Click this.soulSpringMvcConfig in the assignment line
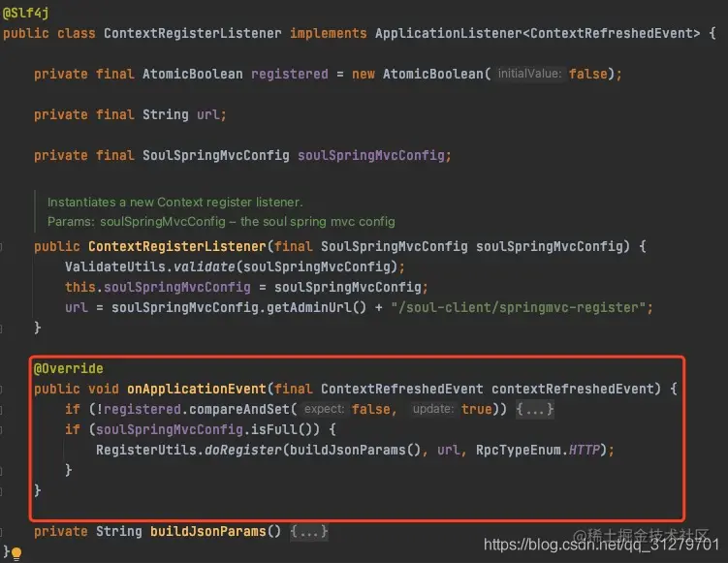The height and width of the screenshot is (563, 728). tap(157, 287)
